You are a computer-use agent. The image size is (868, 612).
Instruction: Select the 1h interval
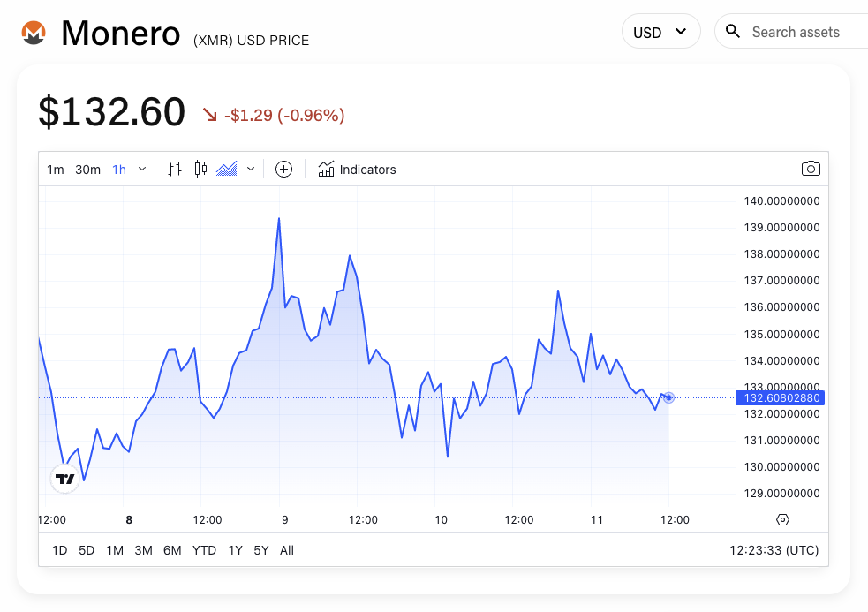click(x=119, y=170)
